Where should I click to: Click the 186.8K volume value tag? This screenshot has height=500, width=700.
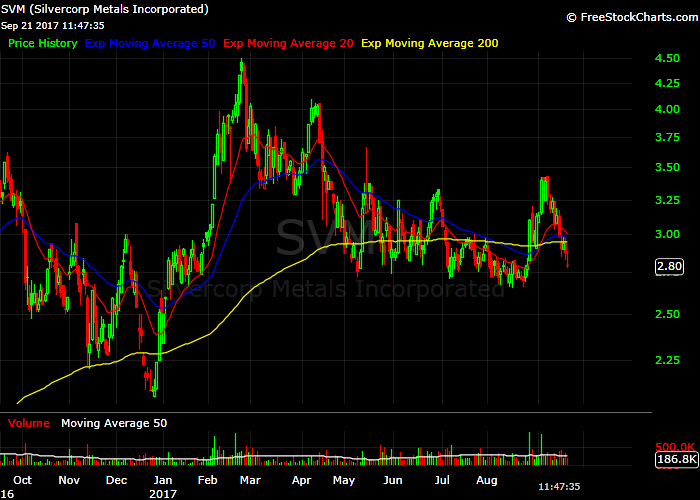(677, 459)
